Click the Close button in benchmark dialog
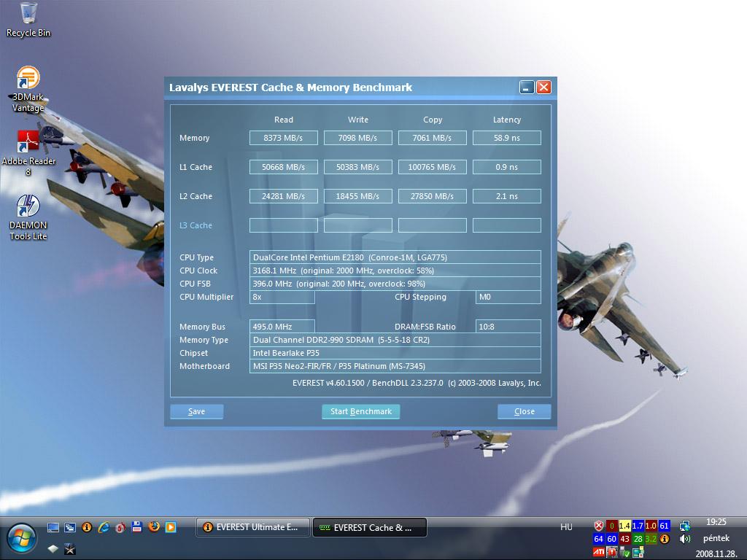The width and height of the screenshot is (747, 560). pyautogui.click(x=524, y=411)
